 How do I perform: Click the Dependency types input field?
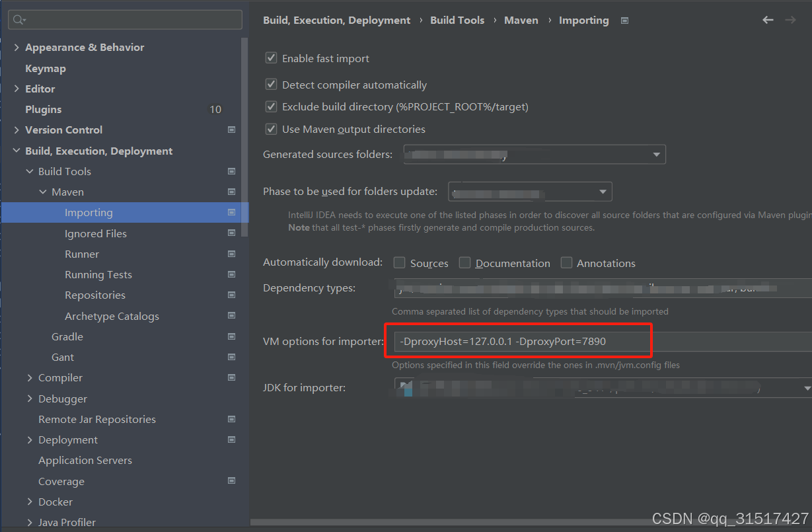[603, 288]
